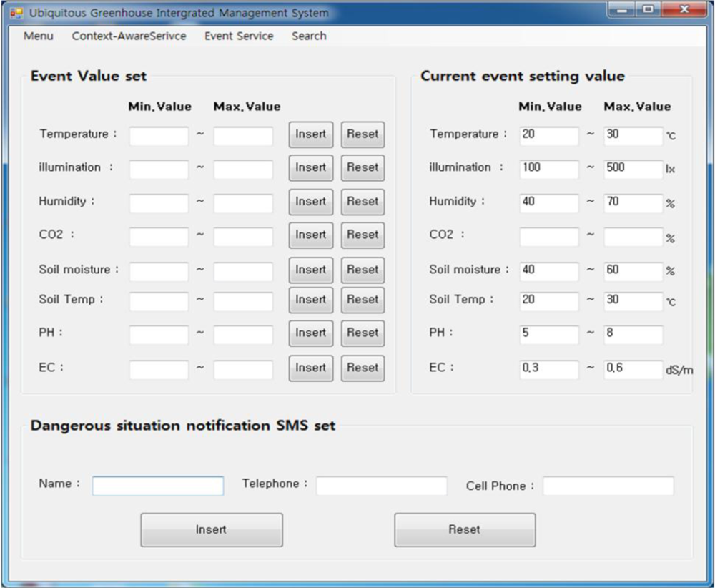The image size is (715, 588).
Task: Click the large Insert button in SMS section
Action: pos(211,530)
